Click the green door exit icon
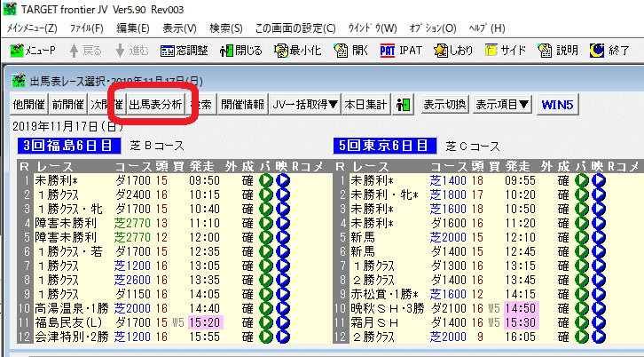The height and width of the screenshot is (357, 644). (x=404, y=105)
